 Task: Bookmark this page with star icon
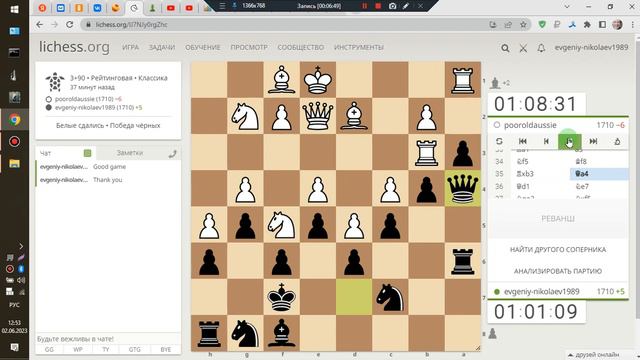tap(523, 24)
